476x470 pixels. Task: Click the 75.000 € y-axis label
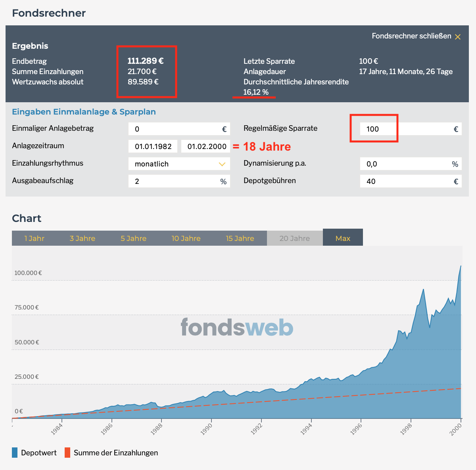pyautogui.click(x=27, y=307)
